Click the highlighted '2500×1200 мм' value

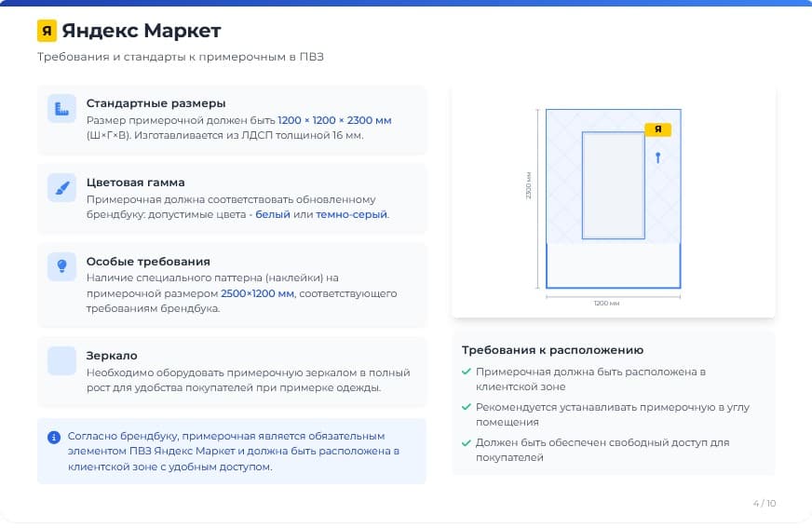pyautogui.click(x=257, y=293)
